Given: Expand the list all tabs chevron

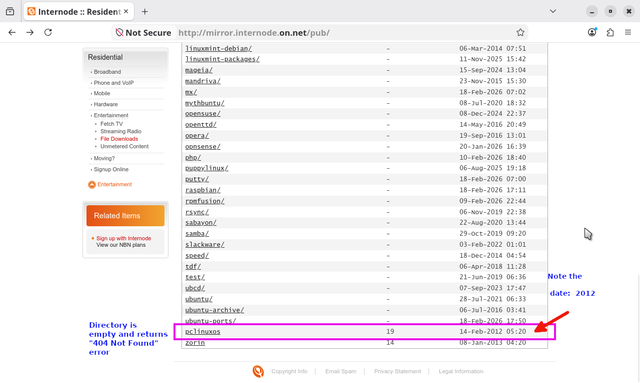Looking at the screenshot, I should (553, 11).
